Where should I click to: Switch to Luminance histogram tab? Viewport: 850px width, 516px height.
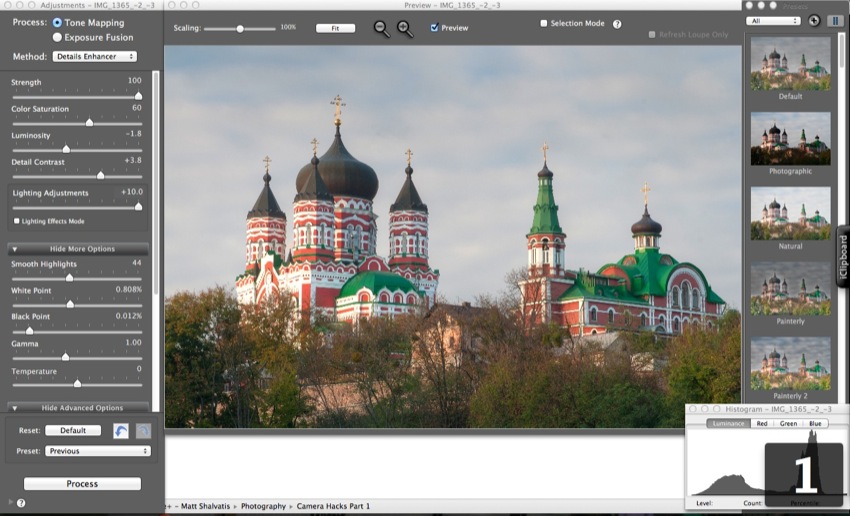[x=729, y=423]
